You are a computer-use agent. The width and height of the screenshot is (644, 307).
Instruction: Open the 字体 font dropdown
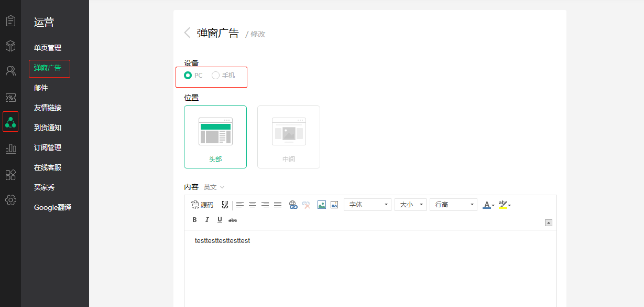click(x=367, y=205)
